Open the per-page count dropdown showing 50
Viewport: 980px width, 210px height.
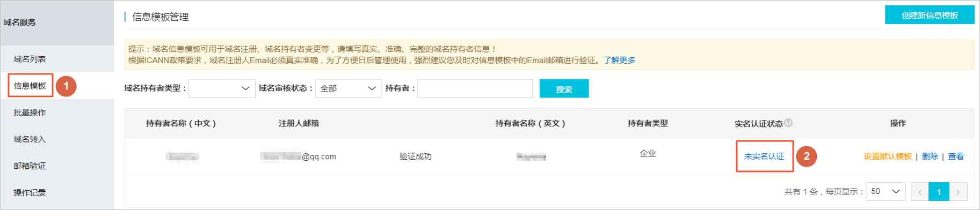[885, 191]
